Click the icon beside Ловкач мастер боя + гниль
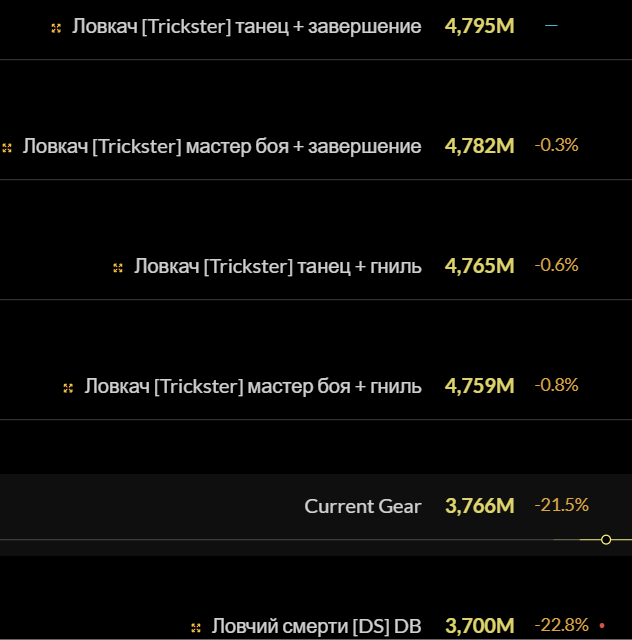The width and height of the screenshot is (632, 640). [68, 387]
